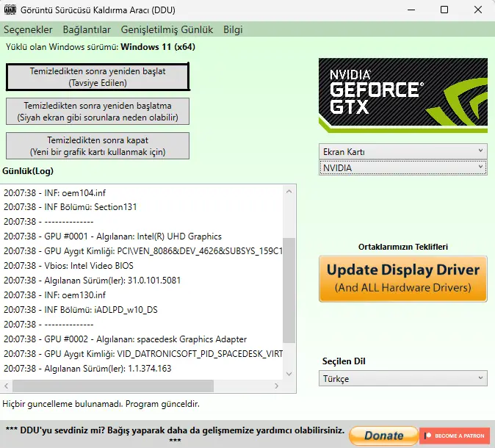
Task: Open the Ekran Kartı device type dropdown
Action: 403,152
